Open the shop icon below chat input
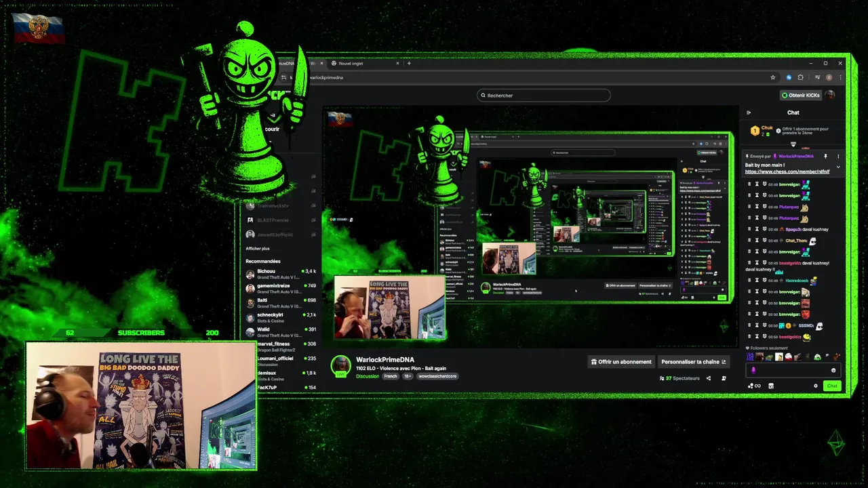The width and height of the screenshot is (868, 488). click(x=771, y=386)
